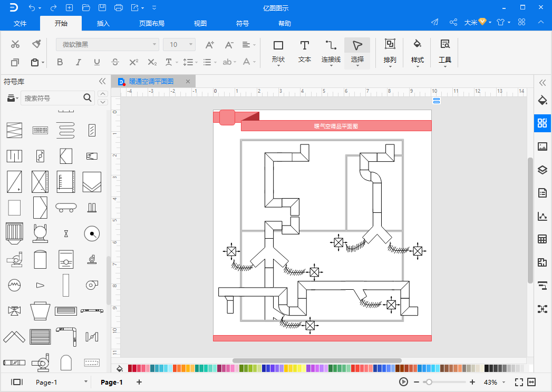552x392 pixels.
Task: Click the Redo arrow in title bar
Action: click(53, 8)
